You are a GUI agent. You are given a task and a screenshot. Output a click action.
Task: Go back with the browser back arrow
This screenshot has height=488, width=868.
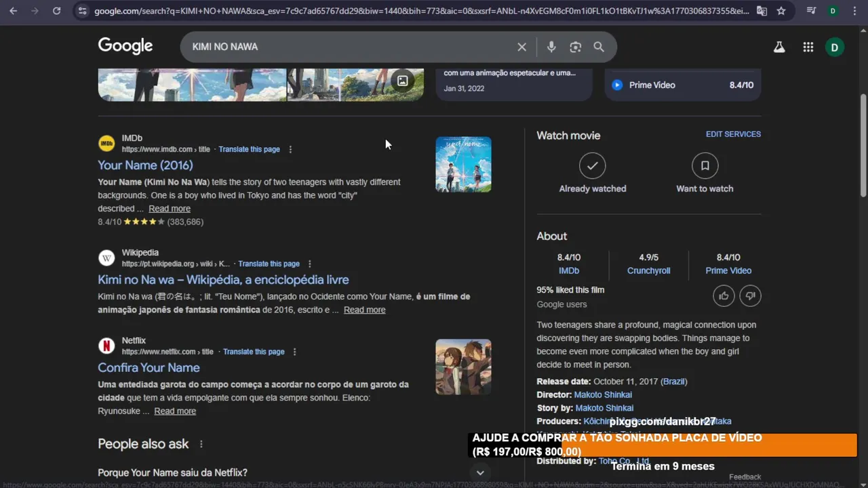coord(14,11)
